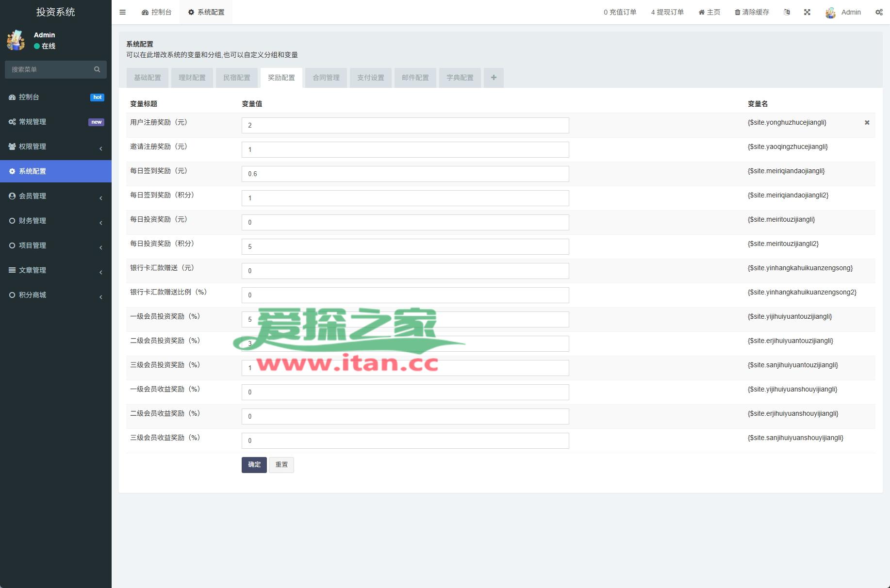The image size is (890, 588).
Task: Expand the 权限管理 sidebar menu
Action: (x=55, y=147)
